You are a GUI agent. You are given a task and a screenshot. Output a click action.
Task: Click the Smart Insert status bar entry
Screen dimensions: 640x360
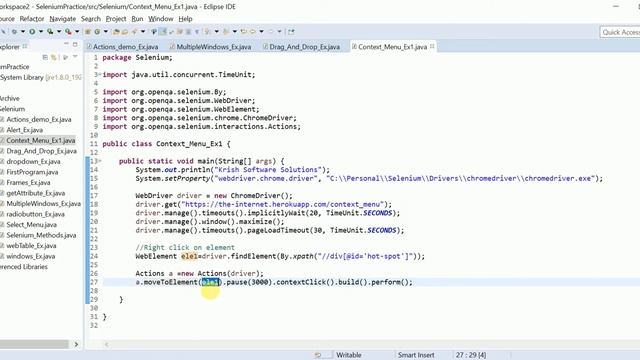pos(416,355)
